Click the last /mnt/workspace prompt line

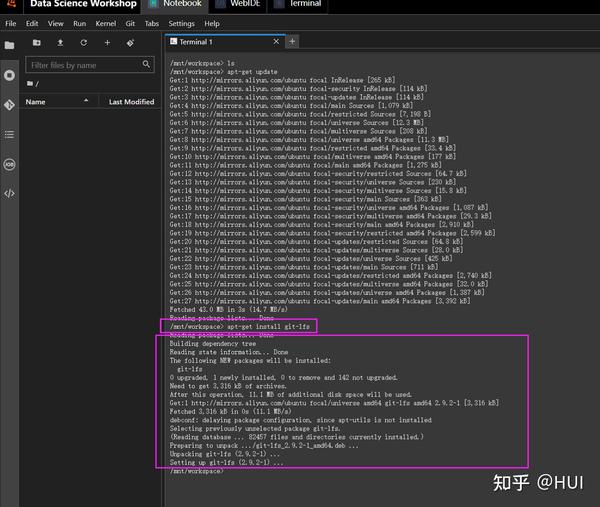(196, 471)
